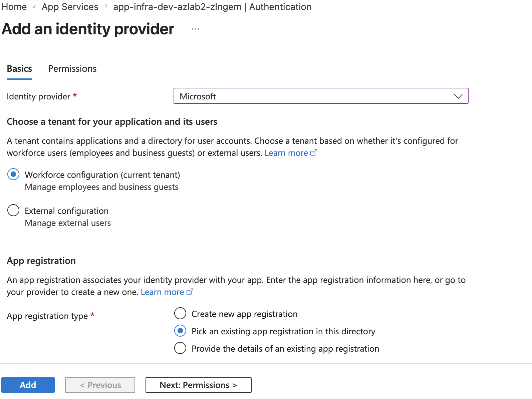Open App Services breadcrumb link

tap(70, 7)
